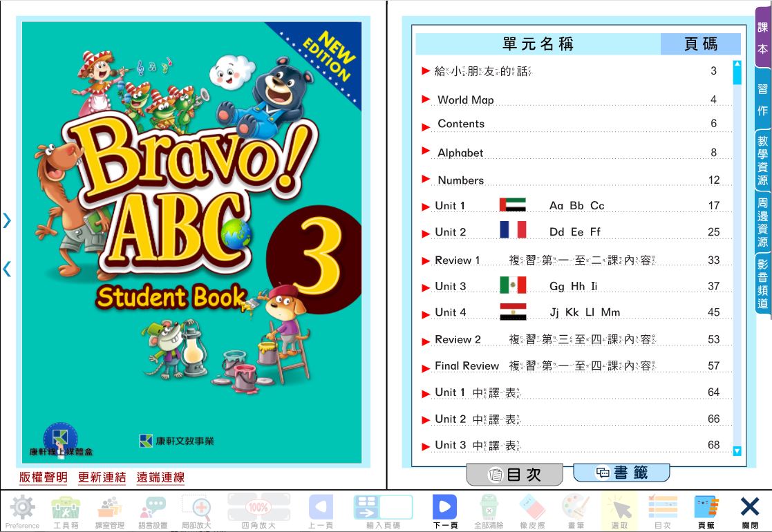Click the Bravo ABC book cover thumbnail
Image resolution: width=772 pixels, height=532 pixels.
pos(192,242)
